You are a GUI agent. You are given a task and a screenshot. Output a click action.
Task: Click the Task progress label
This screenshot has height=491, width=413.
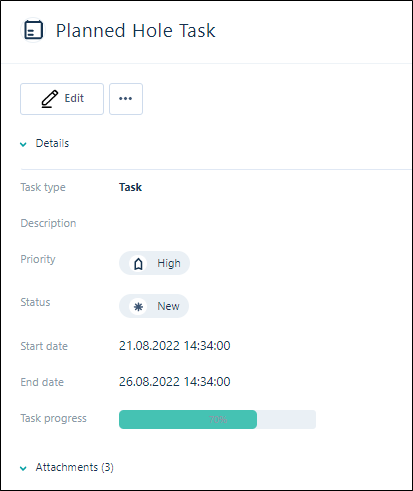(54, 418)
